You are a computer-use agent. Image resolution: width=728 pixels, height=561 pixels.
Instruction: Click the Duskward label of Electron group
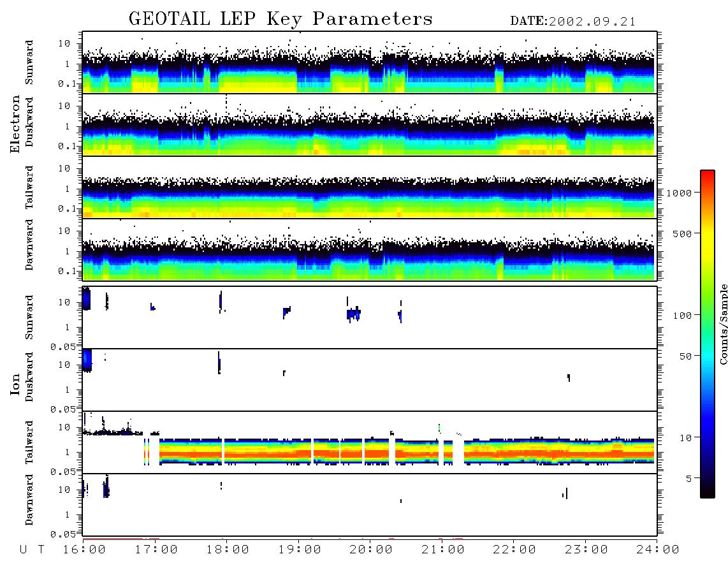pos(29,122)
